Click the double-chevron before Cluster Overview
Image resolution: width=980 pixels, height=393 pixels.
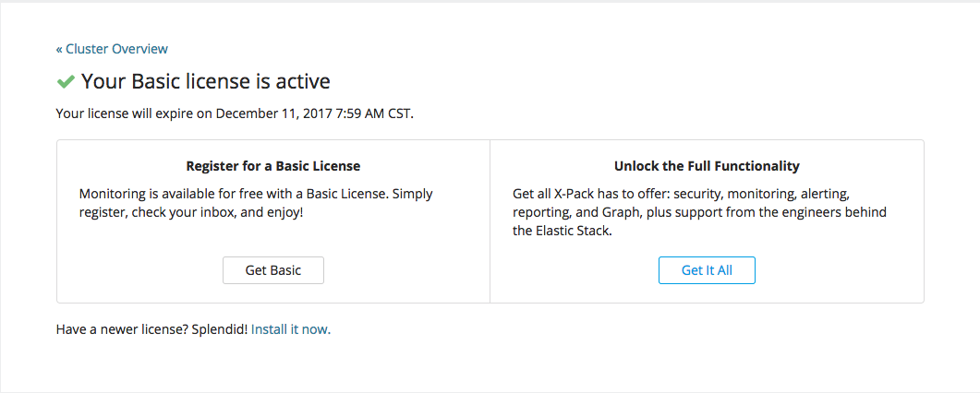(x=59, y=49)
